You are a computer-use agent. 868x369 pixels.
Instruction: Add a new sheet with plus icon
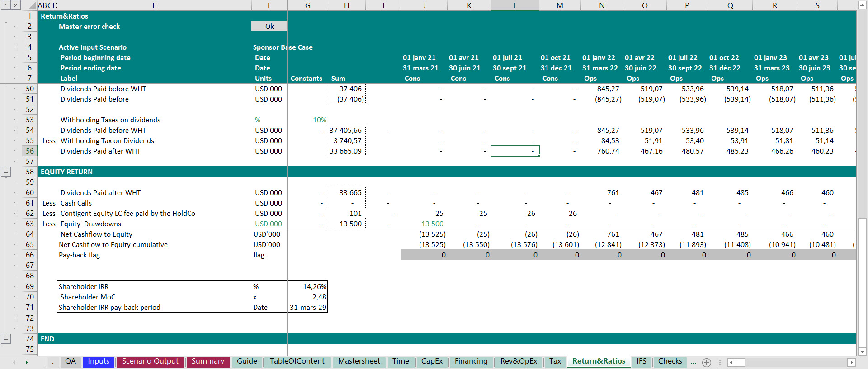pos(707,362)
